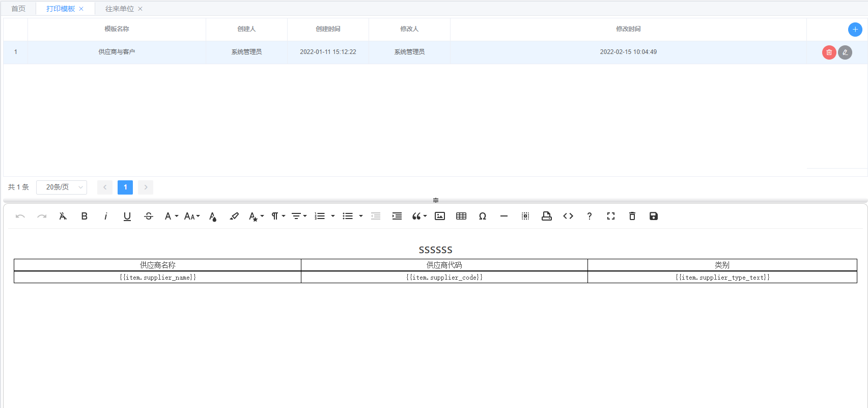
Task: Open the 往来单位 tab
Action: click(x=120, y=9)
